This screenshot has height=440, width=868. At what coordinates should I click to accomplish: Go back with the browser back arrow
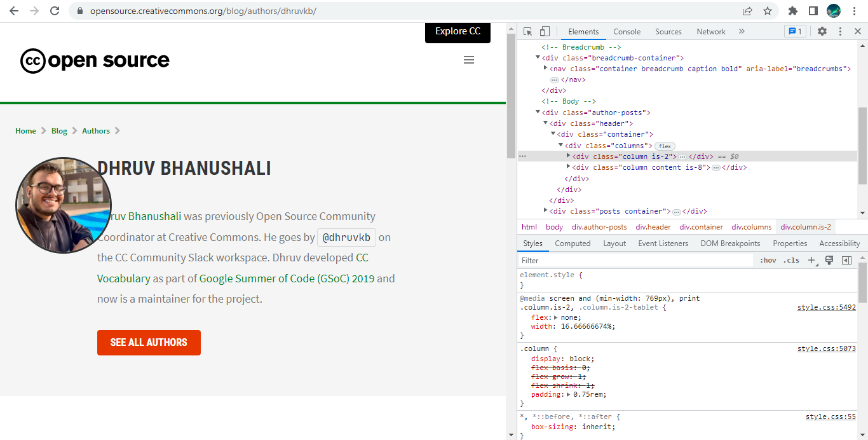click(x=14, y=11)
